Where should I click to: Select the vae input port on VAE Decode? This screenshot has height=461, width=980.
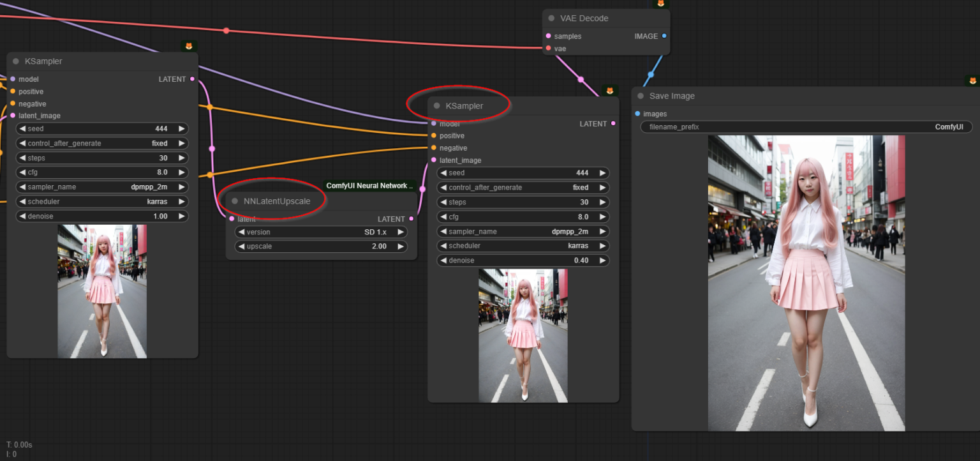[549, 49]
